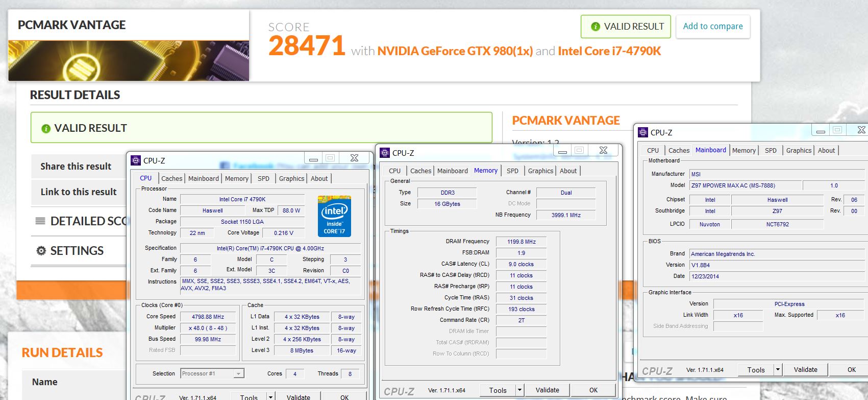
Task: Click the green info icon in the VALID RESULT badge at top
Action: coord(595,27)
